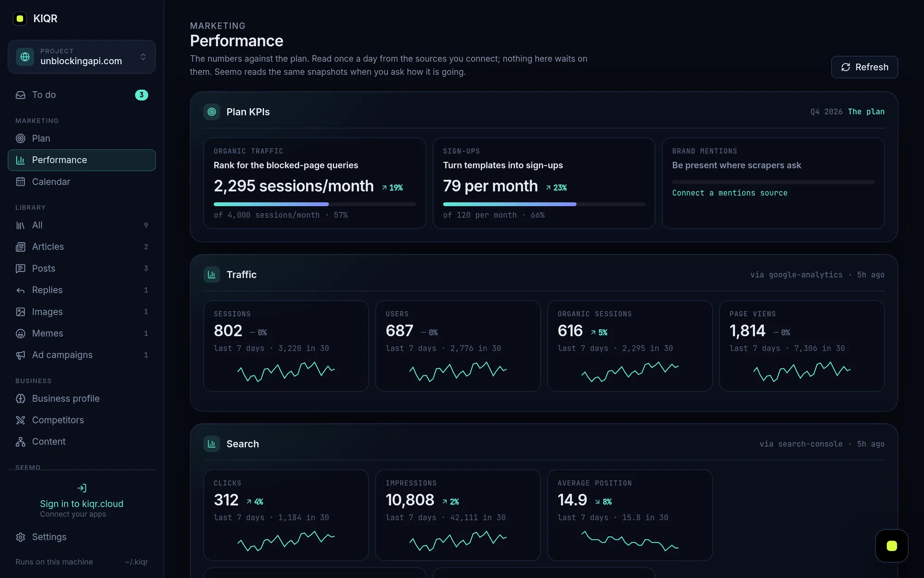924x578 pixels.
Task: Open Settings label in sidebar
Action: click(49, 537)
